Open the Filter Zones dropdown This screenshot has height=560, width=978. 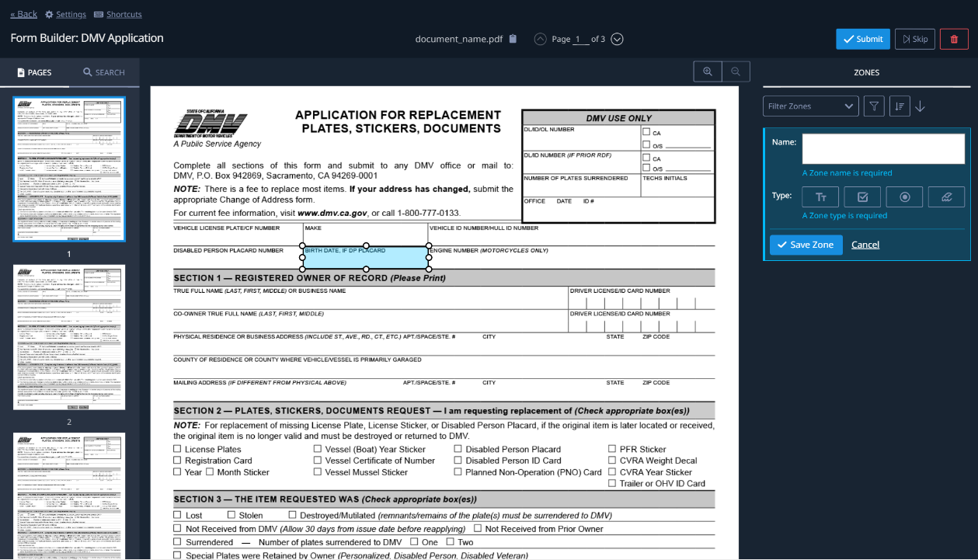point(810,106)
